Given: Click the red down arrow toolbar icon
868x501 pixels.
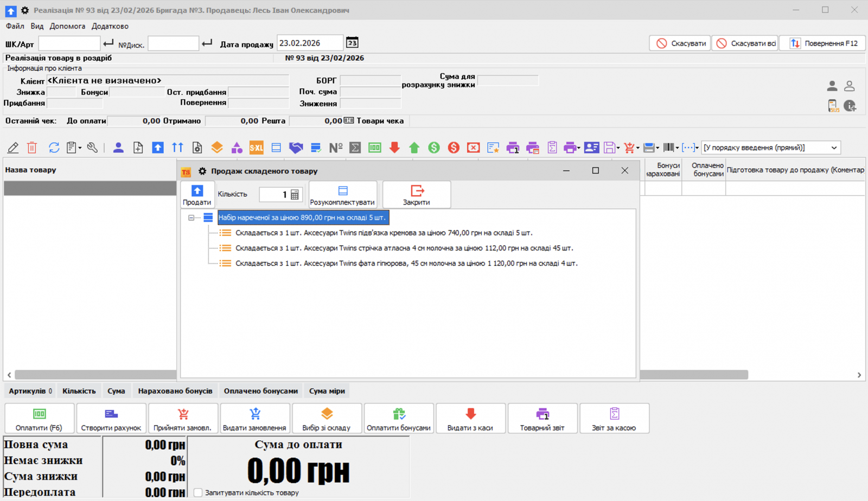Looking at the screenshot, I should (394, 147).
